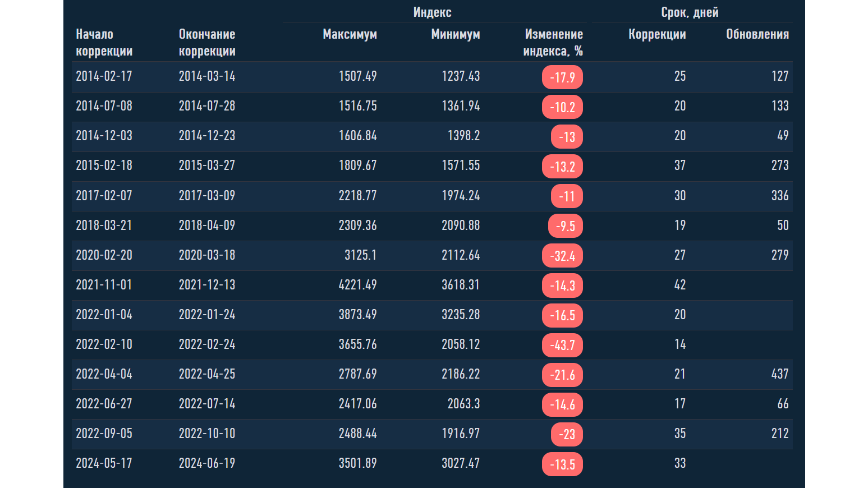Select the -9.5 index change badge
This screenshot has width=868, height=488.
click(565, 226)
